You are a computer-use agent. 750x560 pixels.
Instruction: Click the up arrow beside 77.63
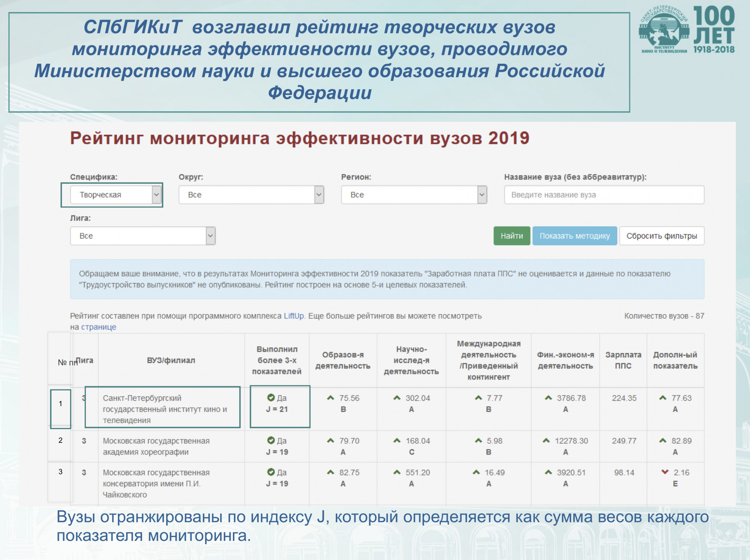[663, 398]
